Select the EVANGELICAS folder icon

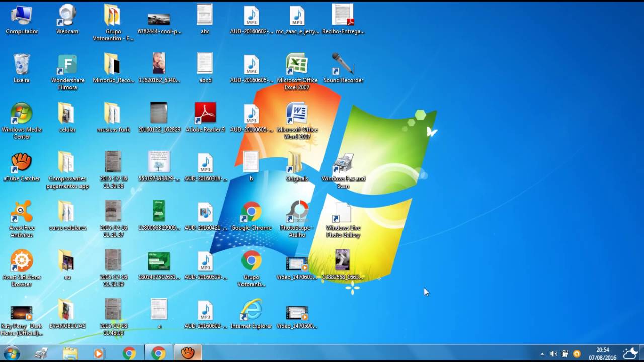67,314
